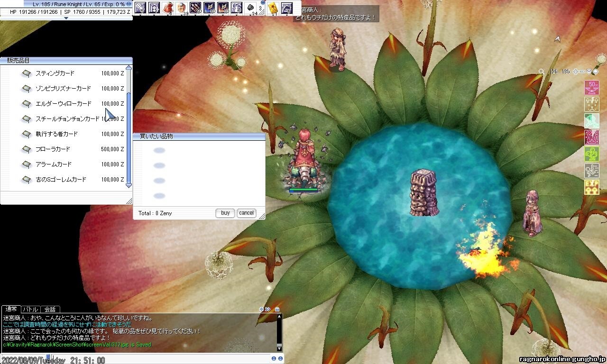Toggle the chat window lock icon
The image size is (607, 364).
click(277, 309)
